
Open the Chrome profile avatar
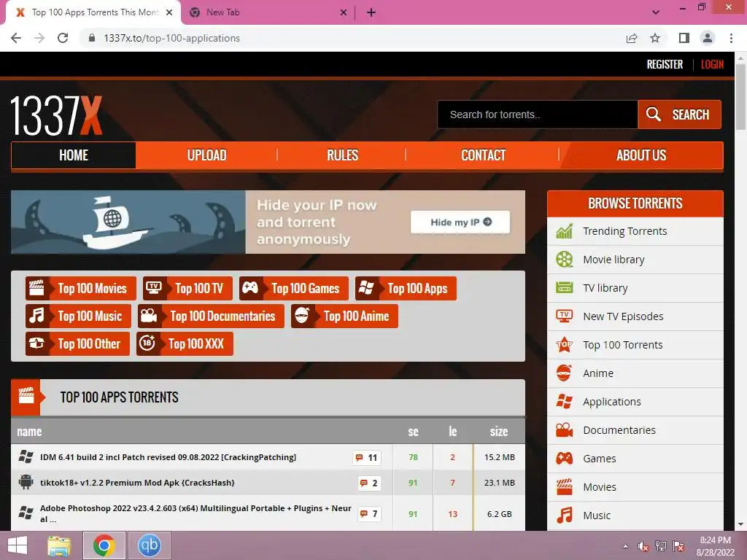[x=708, y=38]
